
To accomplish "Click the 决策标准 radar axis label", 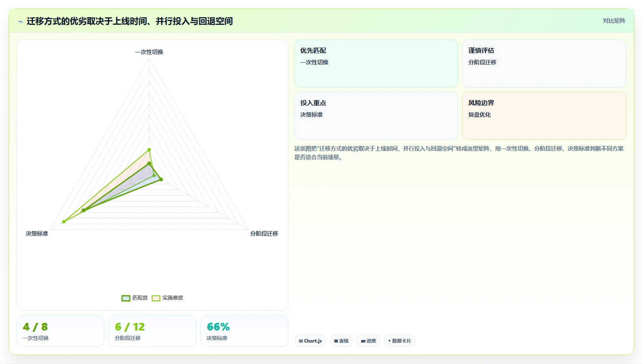I will (x=37, y=234).
